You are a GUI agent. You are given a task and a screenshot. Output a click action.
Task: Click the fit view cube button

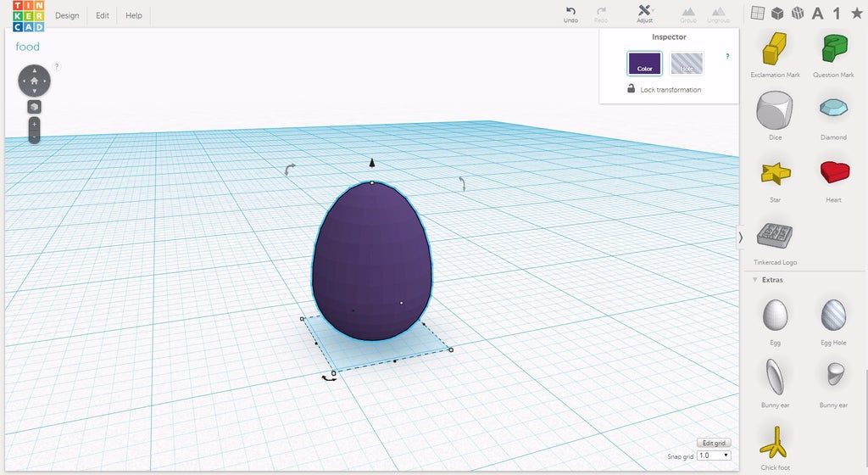(x=34, y=107)
